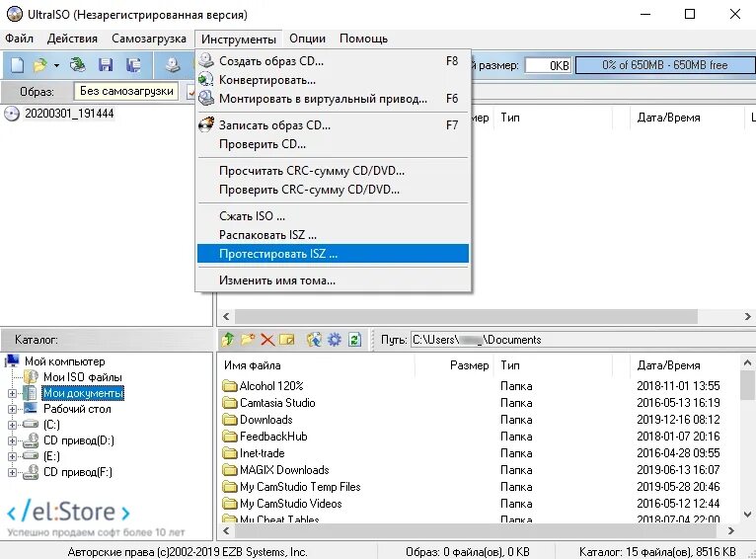756x559 pixels.
Task: Select Мои документы tree item
Action: 83,393
